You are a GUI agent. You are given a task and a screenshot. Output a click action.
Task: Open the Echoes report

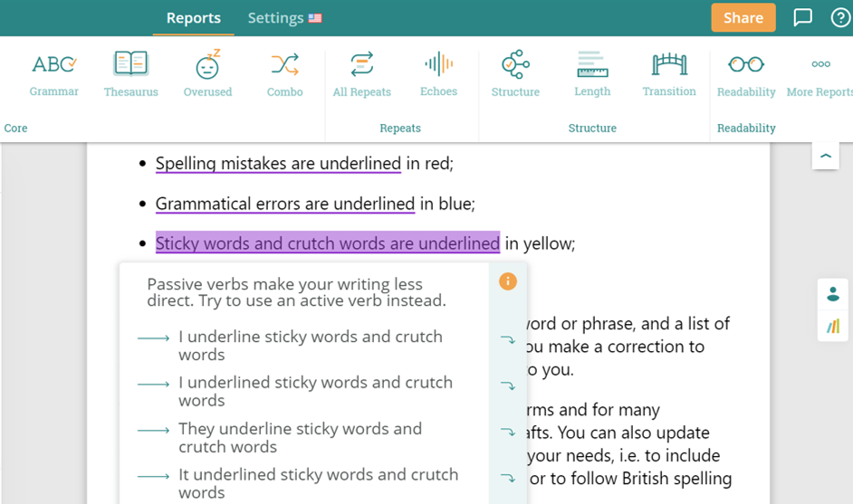[x=438, y=75]
